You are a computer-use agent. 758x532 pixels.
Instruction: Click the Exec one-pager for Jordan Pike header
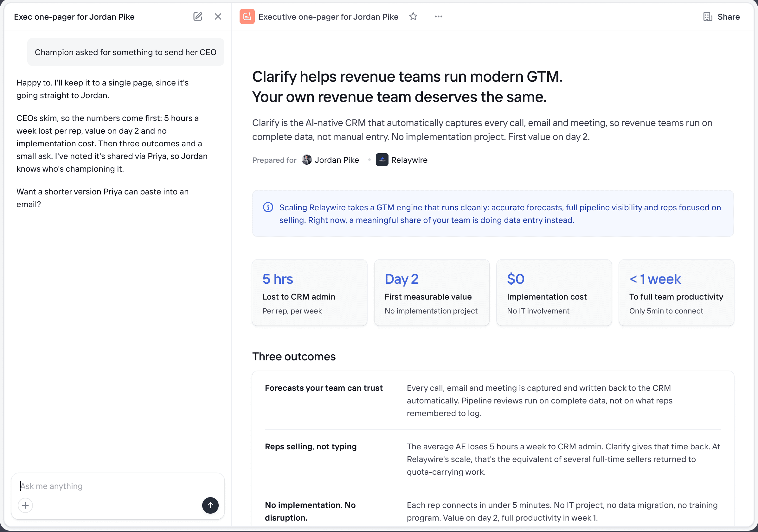74,17
